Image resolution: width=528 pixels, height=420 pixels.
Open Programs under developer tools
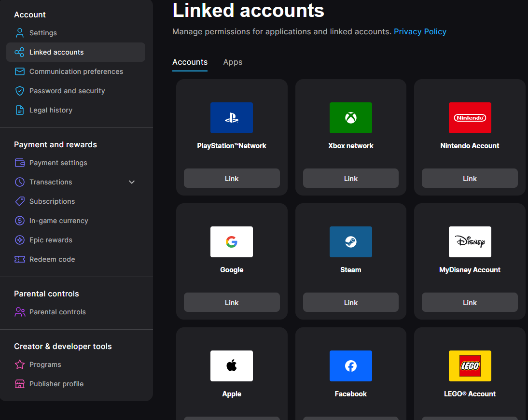pyautogui.click(x=76, y=364)
